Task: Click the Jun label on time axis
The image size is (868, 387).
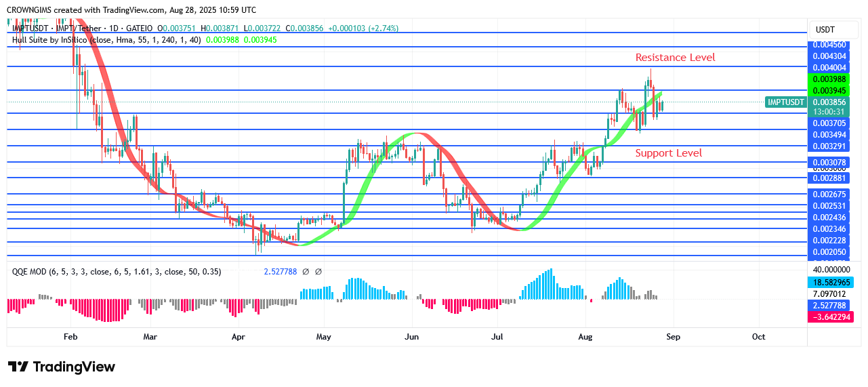Action: (411, 336)
